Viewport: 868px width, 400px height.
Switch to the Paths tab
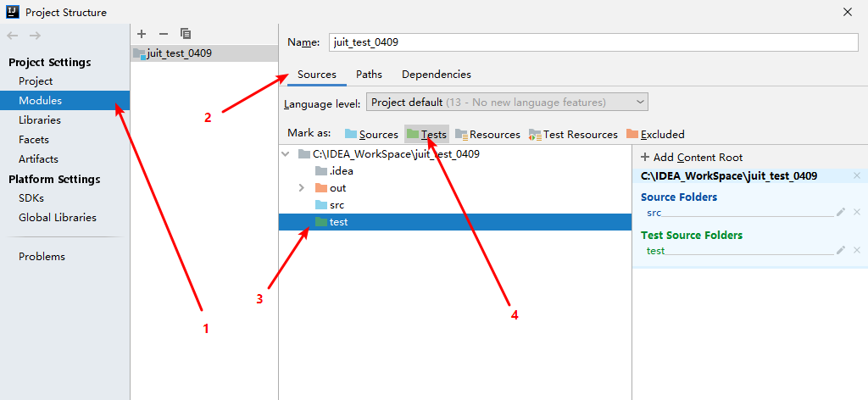point(369,75)
